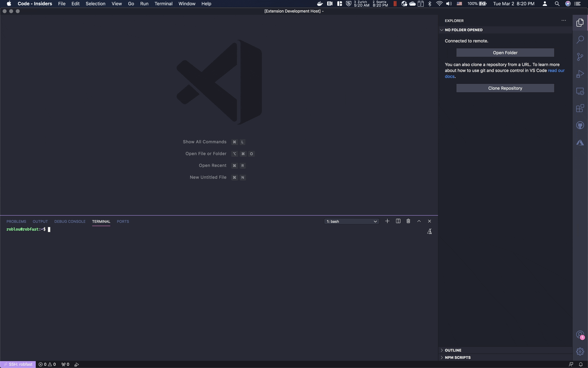Switch to the DEBUG CONSOLE tab
The height and width of the screenshot is (368, 588).
point(70,221)
